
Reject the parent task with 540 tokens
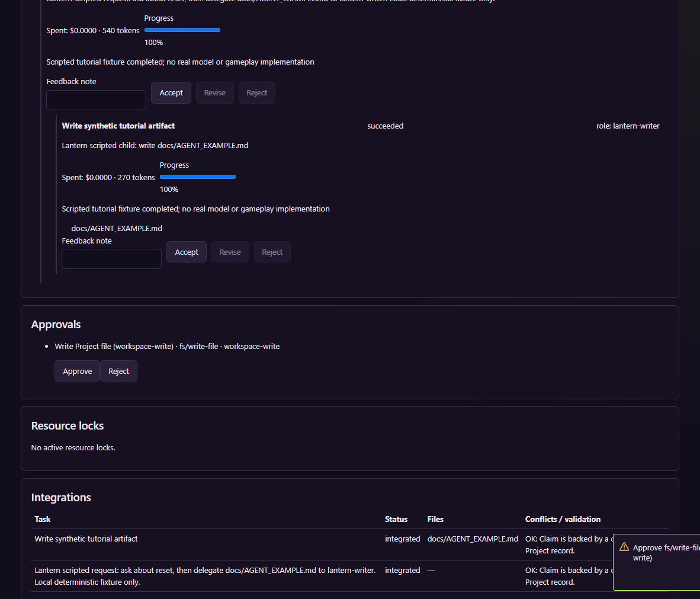pyautogui.click(x=256, y=92)
